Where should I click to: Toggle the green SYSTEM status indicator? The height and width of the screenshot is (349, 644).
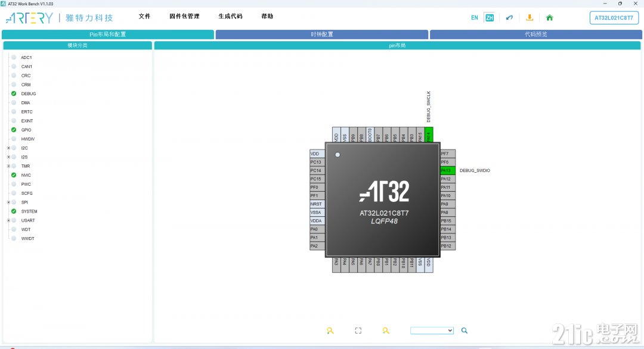pyautogui.click(x=14, y=211)
